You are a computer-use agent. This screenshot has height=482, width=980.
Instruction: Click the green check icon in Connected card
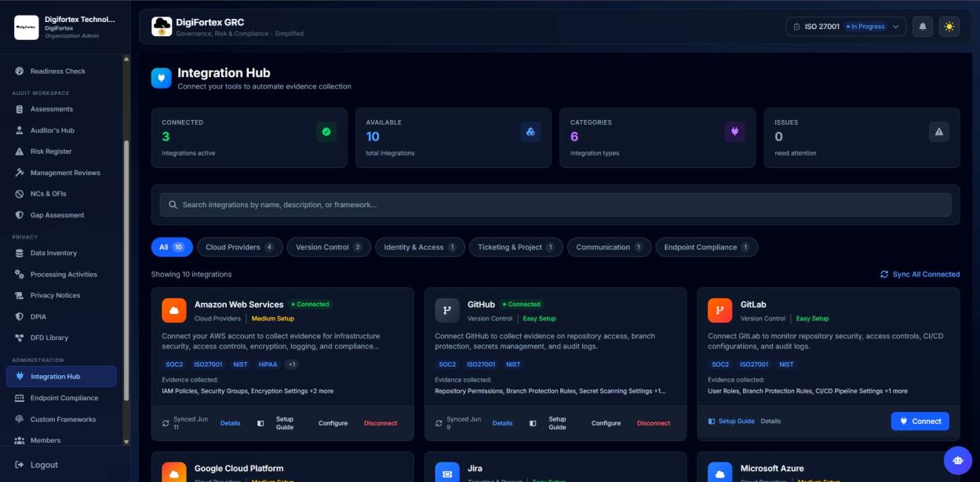(x=326, y=132)
